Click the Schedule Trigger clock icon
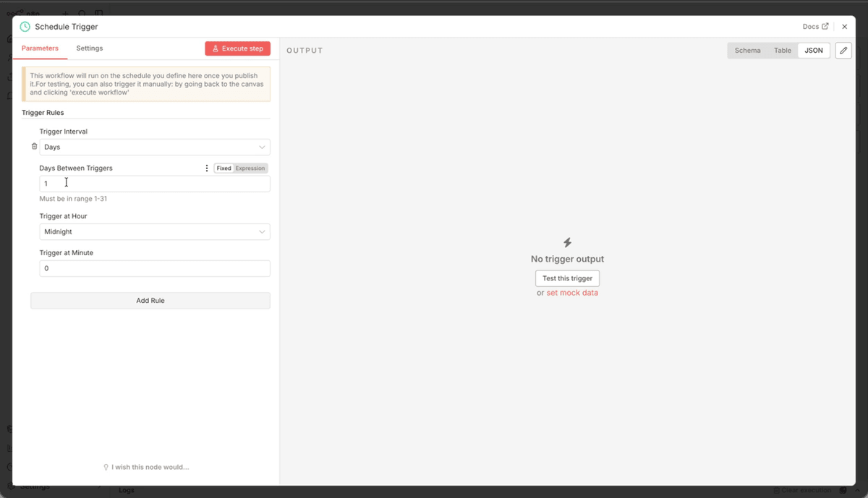Screen dimensions: 868x498 (24, 26)
